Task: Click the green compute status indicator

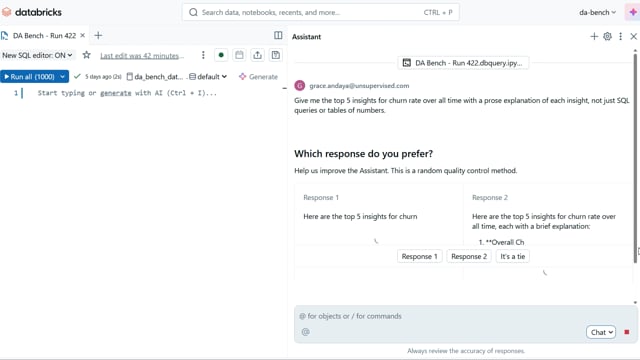Action: [221, 55]
